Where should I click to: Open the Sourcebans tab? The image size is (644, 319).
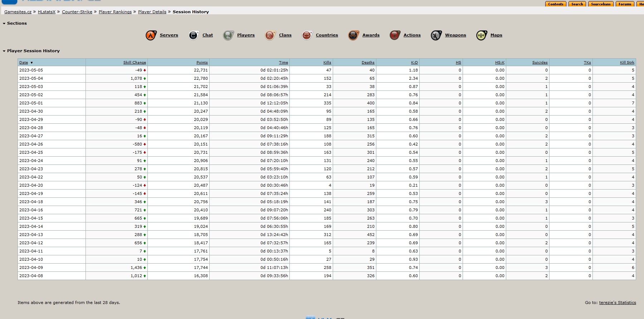[x=601, y=4]
